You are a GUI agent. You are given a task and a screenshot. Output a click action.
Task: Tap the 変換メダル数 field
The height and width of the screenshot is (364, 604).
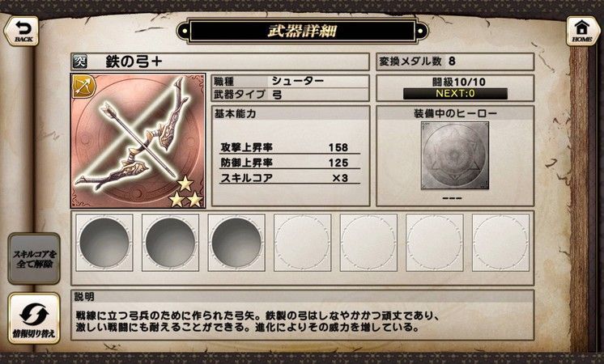pos(455,61)
